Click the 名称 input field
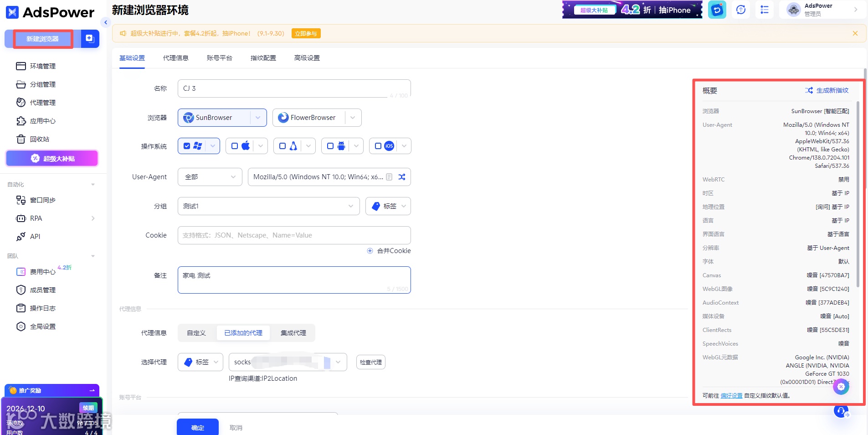The height and width of the screenshot is (435, 868). (x=294, y=88)
